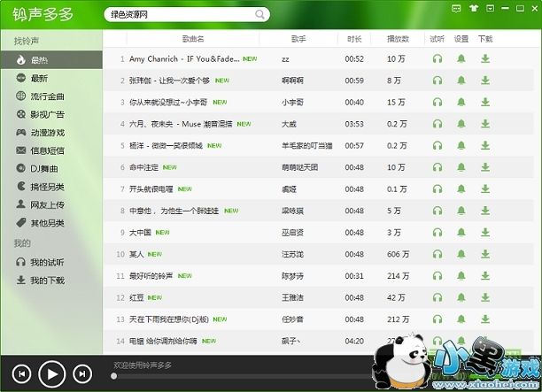Click the search magnifier icon

point(259,14)
